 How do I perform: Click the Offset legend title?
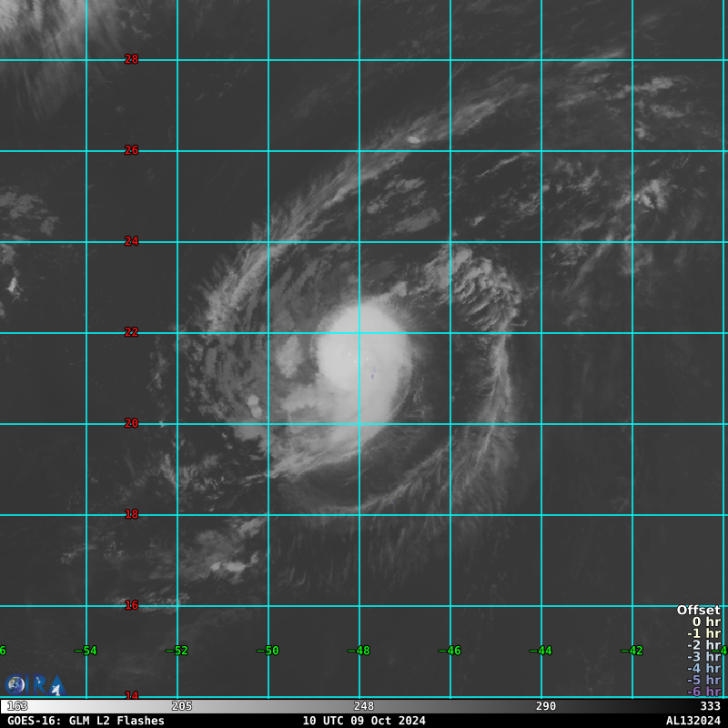click(698, 611)
